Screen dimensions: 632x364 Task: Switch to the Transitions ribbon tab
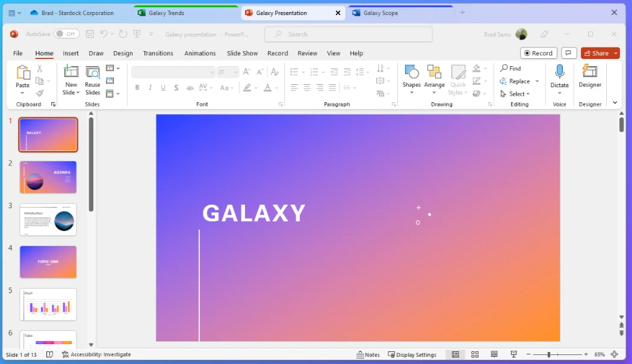coord(158,53)
